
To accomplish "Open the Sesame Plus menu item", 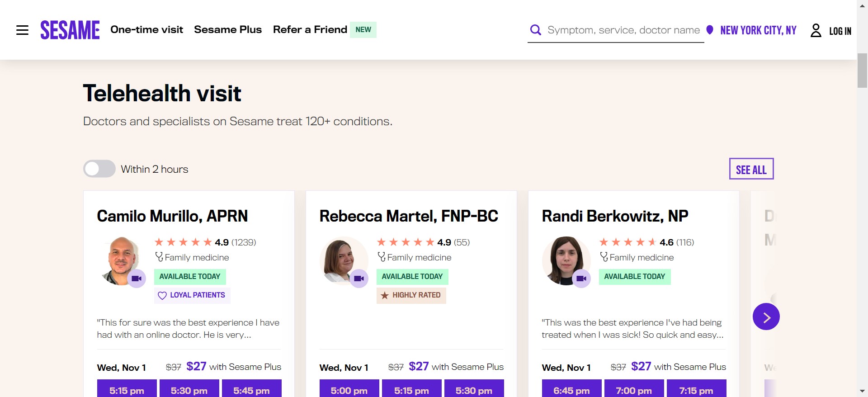I will 228,30.
